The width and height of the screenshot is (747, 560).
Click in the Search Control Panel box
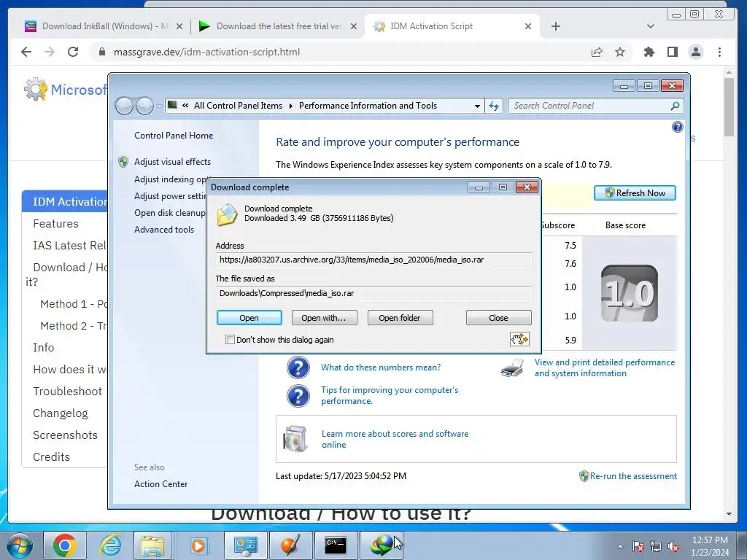click(589, 106)
